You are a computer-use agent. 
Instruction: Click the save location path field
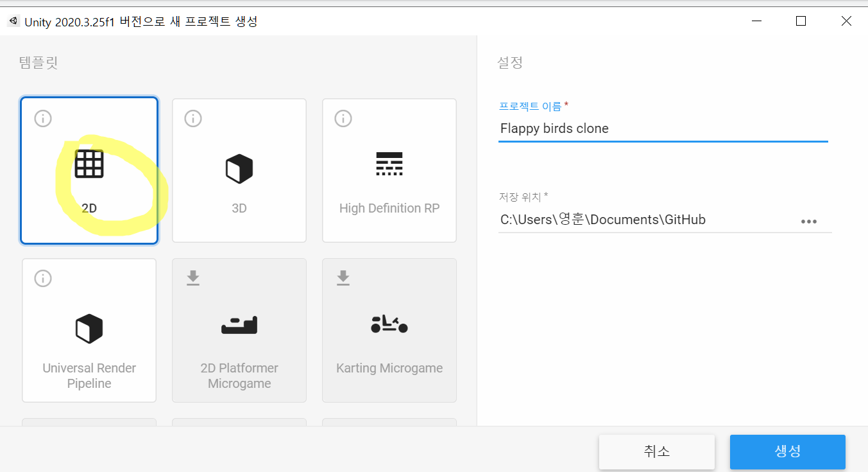[645, 220]
